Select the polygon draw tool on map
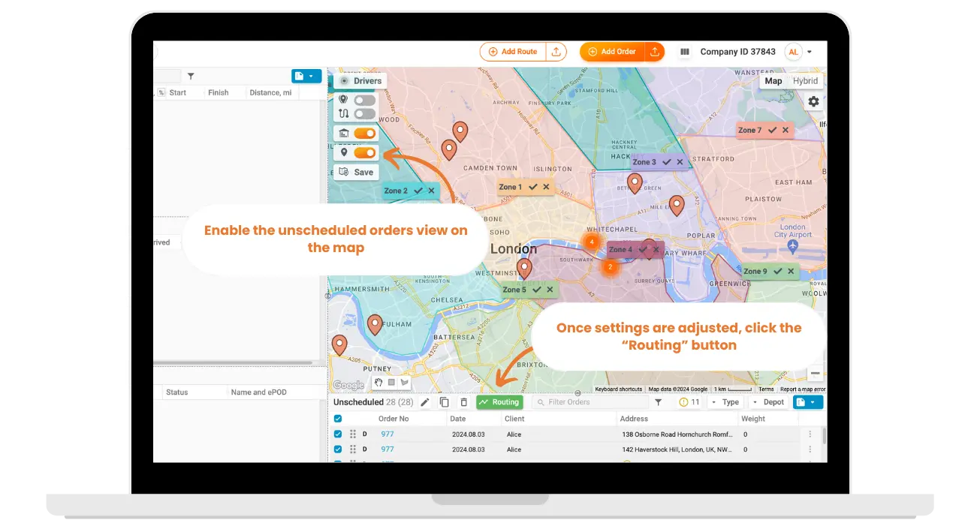The height and width of the screenshot is (529, 980). 404,382
